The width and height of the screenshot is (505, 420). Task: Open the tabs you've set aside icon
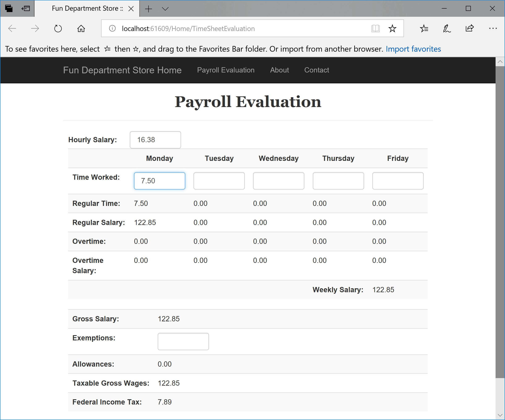click(x=9, y=8)
